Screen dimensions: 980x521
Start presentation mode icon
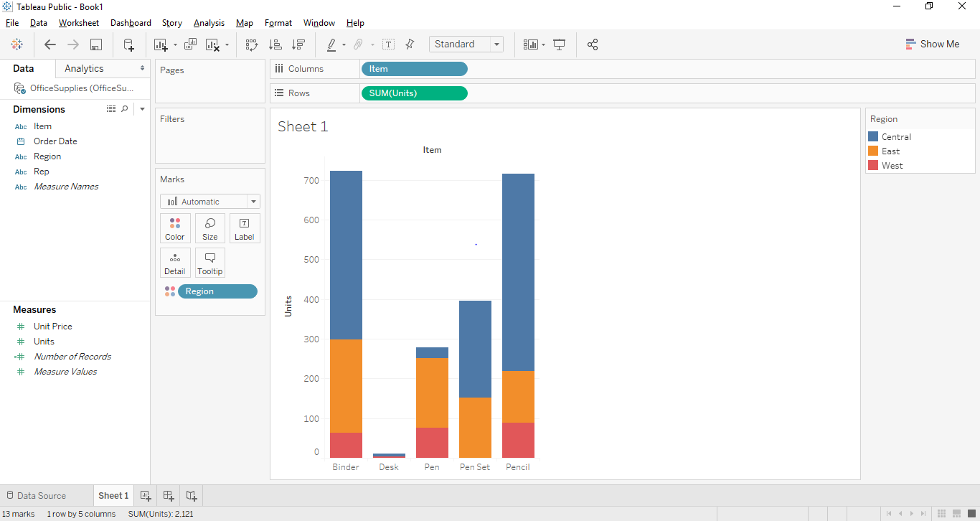tap(560, 44)
